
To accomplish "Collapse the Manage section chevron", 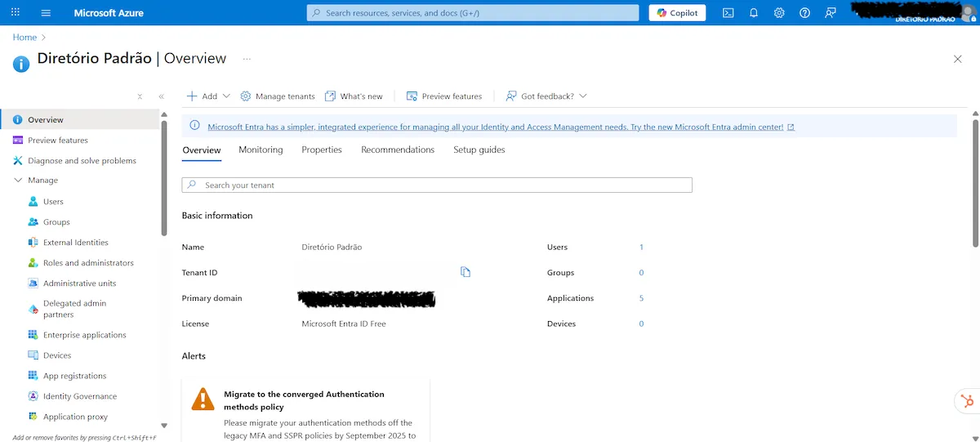I will (18, 180).
